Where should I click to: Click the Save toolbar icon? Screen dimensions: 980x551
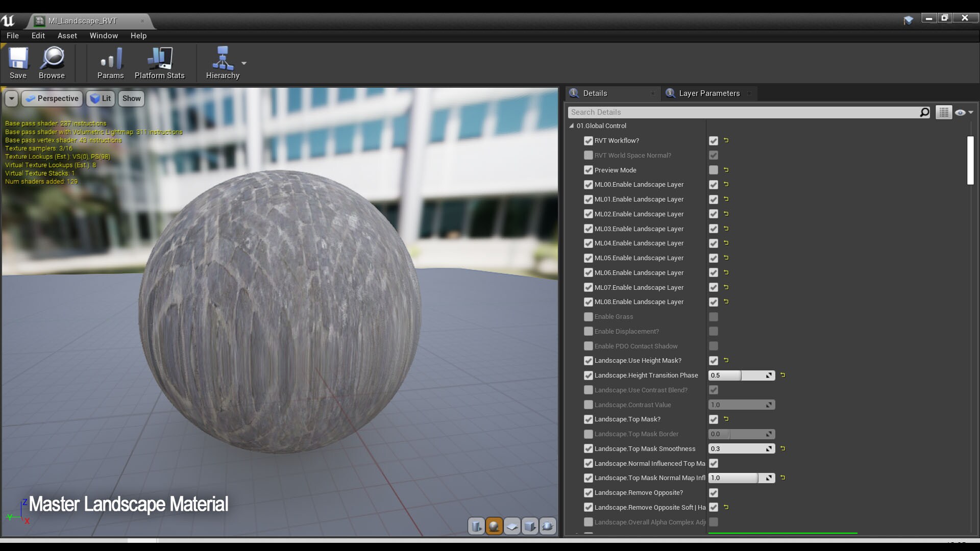click(x=18, y=59)
